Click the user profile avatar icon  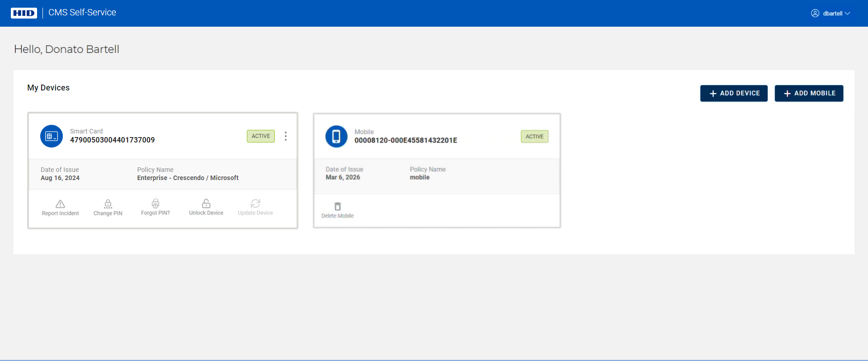[x=815, y=14]
